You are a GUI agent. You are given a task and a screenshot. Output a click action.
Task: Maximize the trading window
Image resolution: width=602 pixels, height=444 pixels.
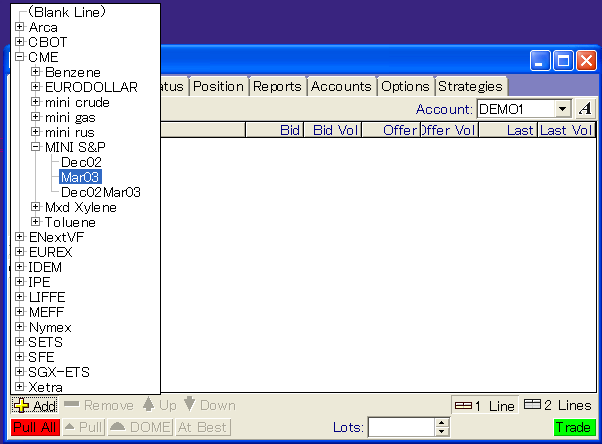tap(563, 60)
